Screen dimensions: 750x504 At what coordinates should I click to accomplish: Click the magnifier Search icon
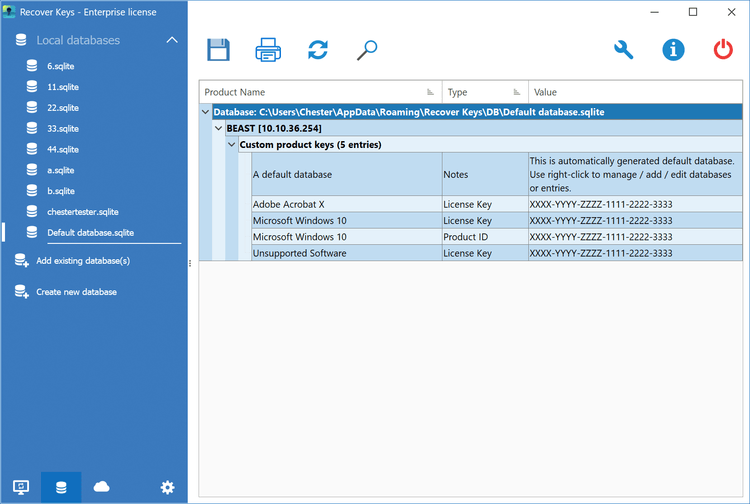pyautogui.click(x=367, y=50)
